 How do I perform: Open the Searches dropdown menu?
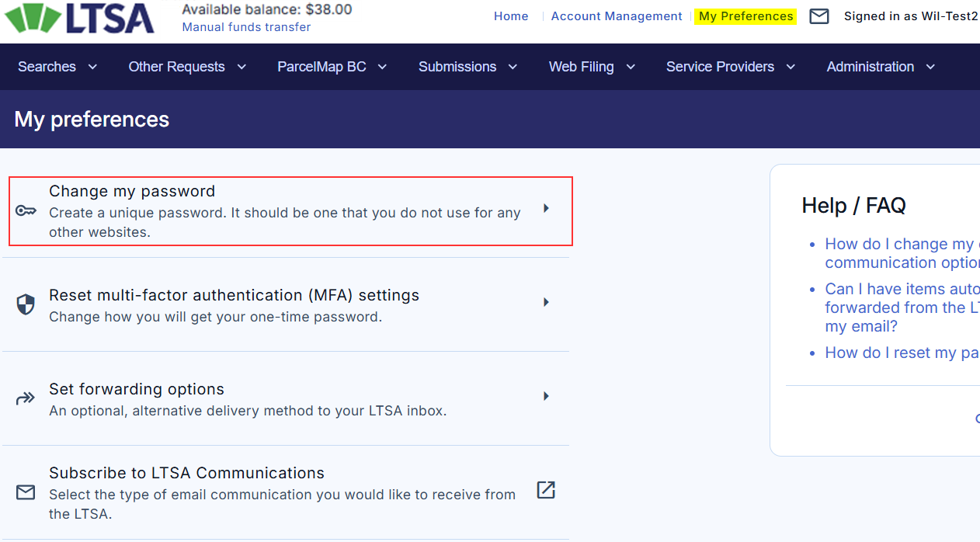(57, 67)
